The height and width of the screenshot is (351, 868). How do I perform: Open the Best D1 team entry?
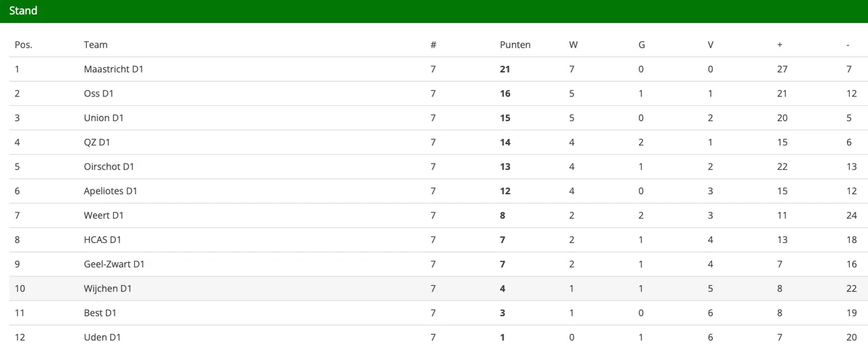(x=100, y=314)
